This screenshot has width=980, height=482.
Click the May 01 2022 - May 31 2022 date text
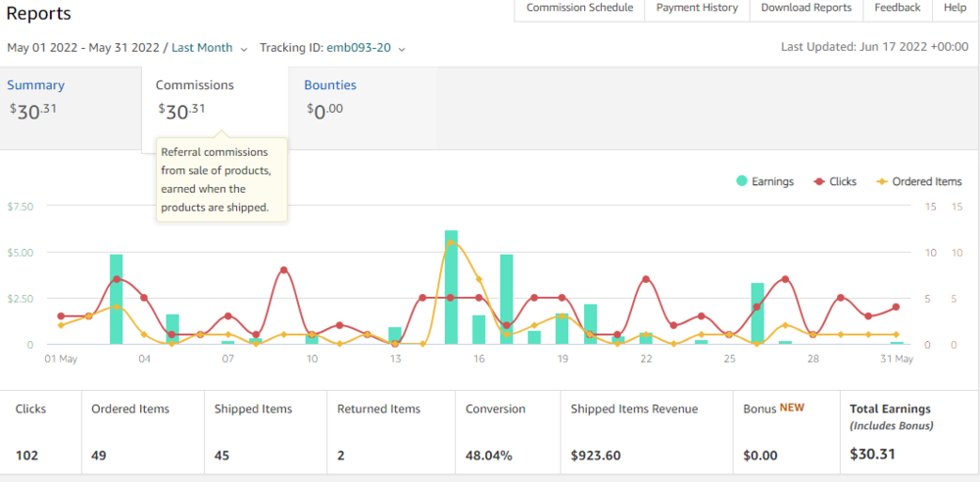click(83, 47)
